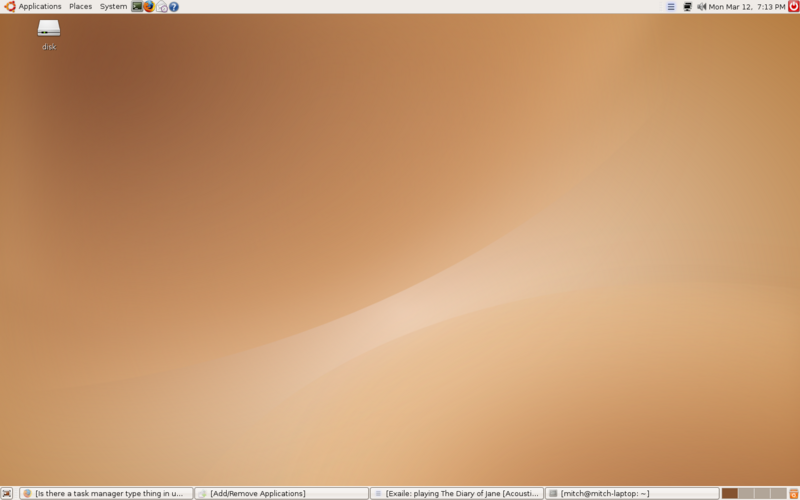The width and height of the screenshot is (800, 500).
Task: Open the Trash applet
Action: pos(794,493)
